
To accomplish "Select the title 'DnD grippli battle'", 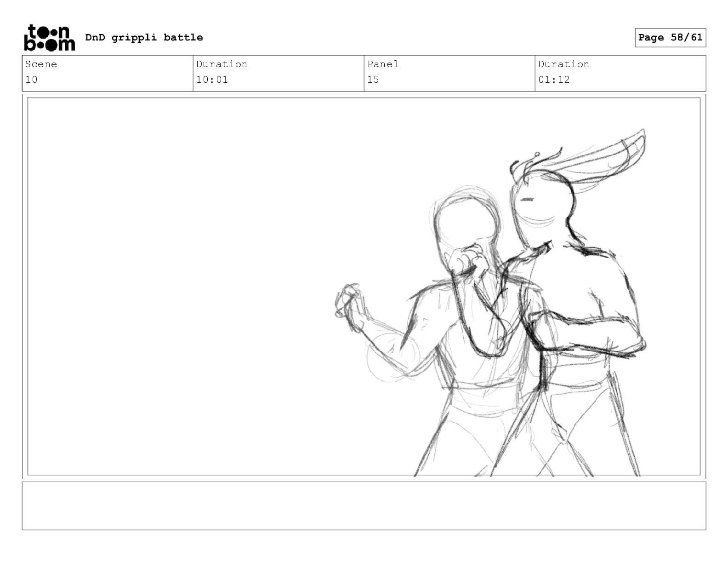I will [x=144, y=37].
